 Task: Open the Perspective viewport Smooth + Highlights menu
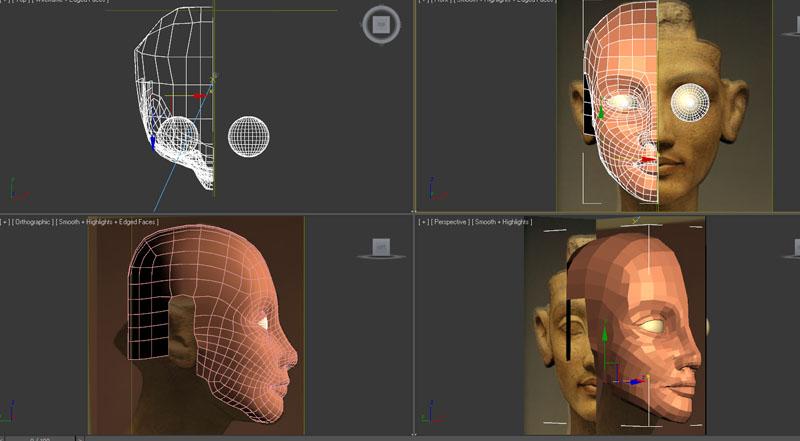point(502,222)
